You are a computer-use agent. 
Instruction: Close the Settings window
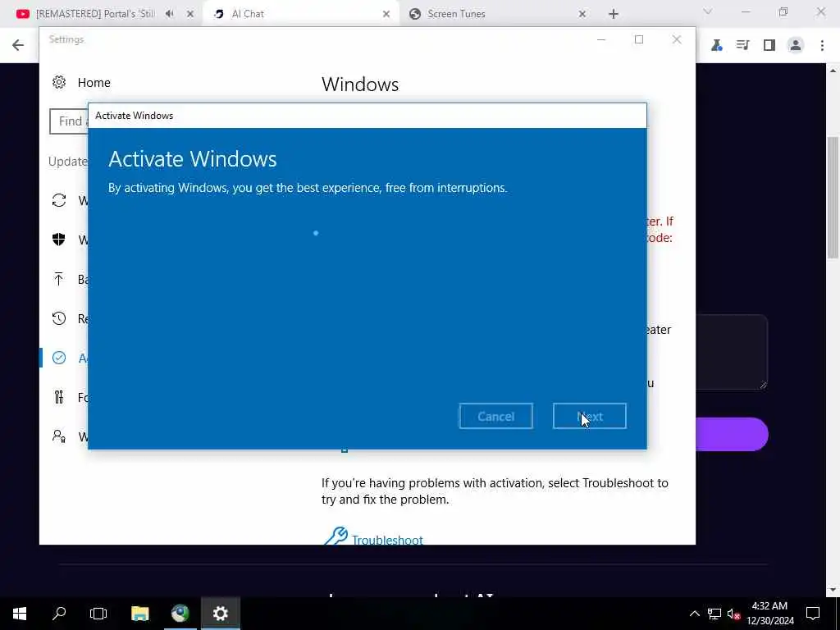[x=677, y=39]
